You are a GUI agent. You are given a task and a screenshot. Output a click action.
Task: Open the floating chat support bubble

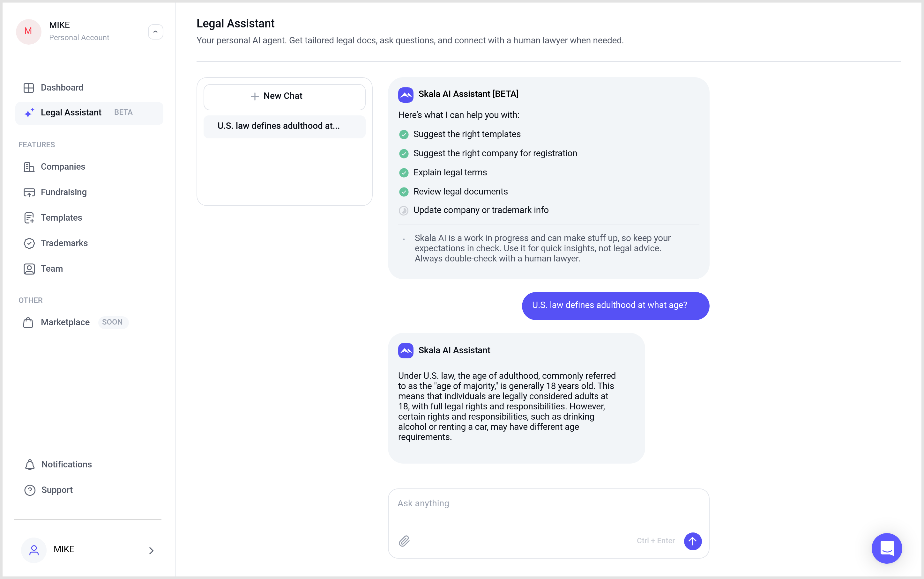coord(886,548)
